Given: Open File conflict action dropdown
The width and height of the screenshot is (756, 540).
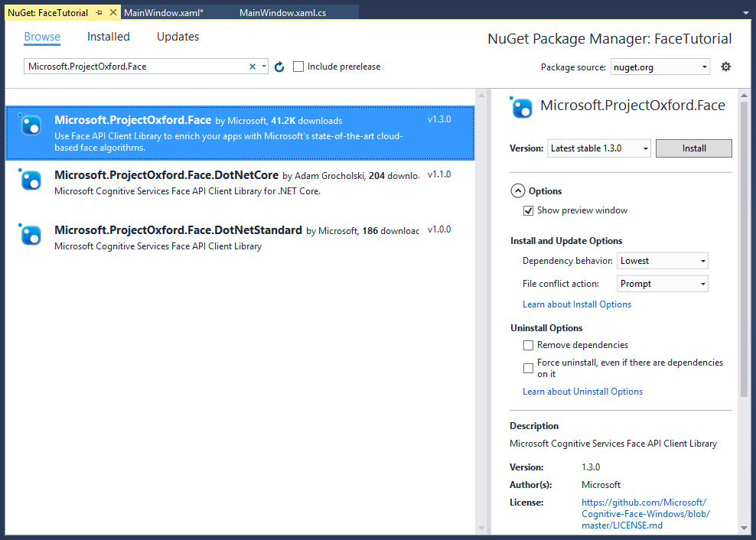Looking at the screenshot, I should pos(663,284).
